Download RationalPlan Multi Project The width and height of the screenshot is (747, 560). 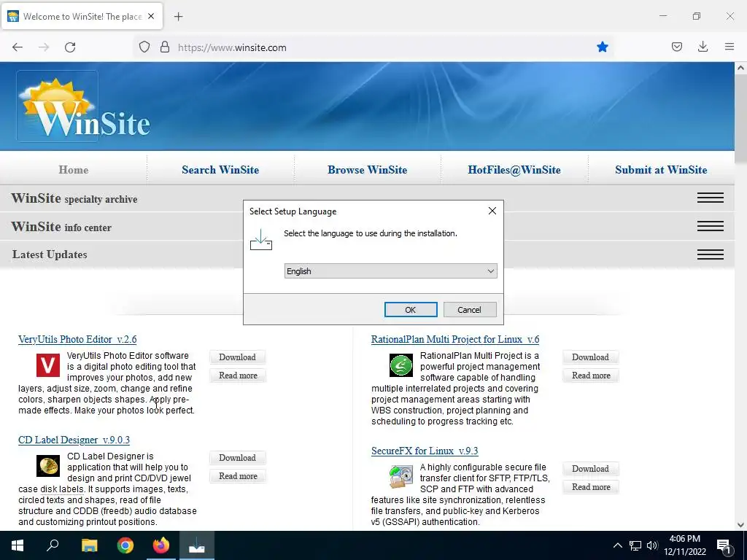590,357
